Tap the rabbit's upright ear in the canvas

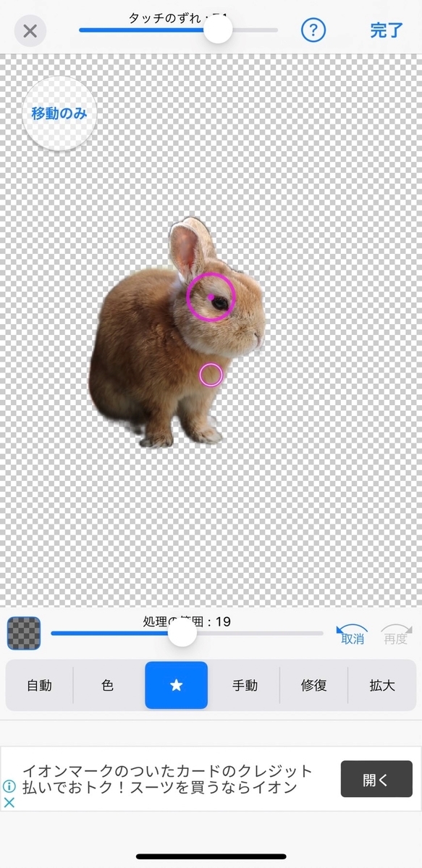click(x=190, y=248)
